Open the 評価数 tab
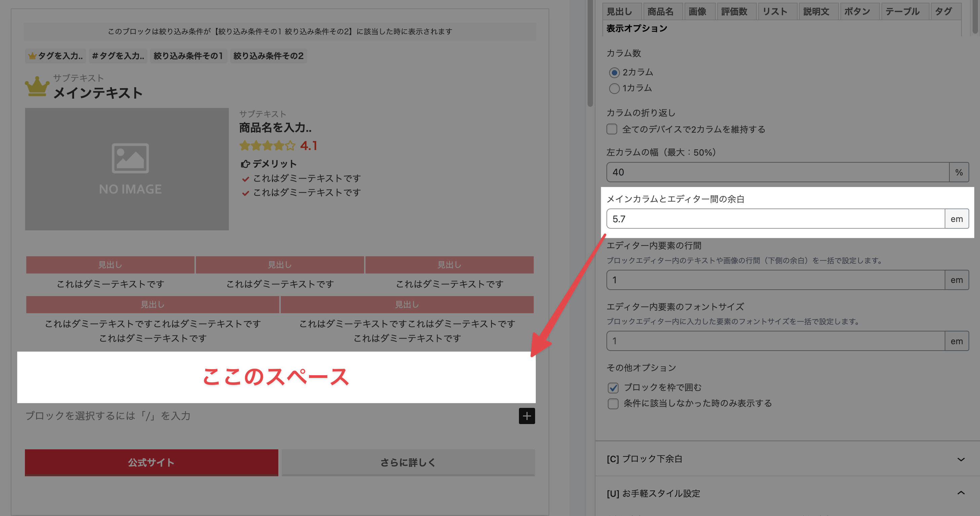Viewport: 980px width, 516px height. pyautogui.click(x=737, y=11)
